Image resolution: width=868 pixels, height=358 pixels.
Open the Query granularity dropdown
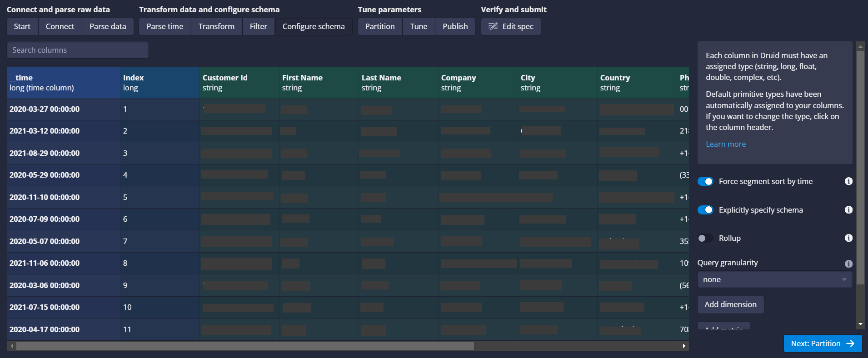click(774, 279)
